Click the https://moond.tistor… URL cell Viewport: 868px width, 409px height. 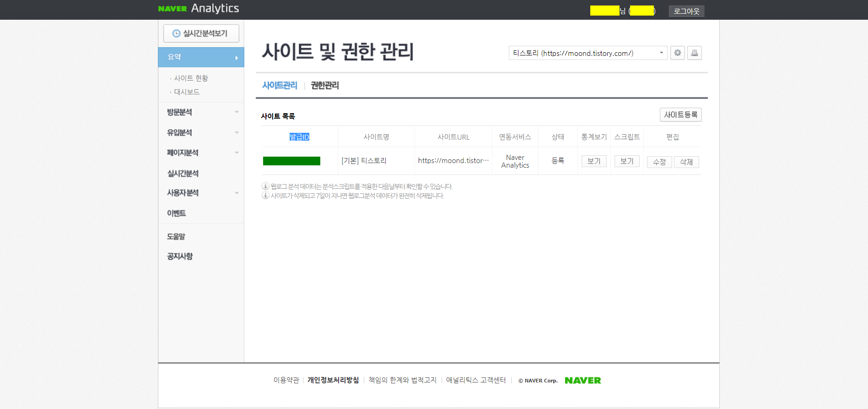click(x=453, y=161)
